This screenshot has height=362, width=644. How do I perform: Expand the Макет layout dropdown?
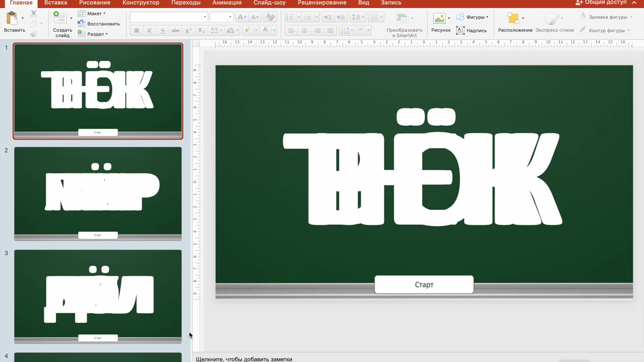(x=96, y=13)
